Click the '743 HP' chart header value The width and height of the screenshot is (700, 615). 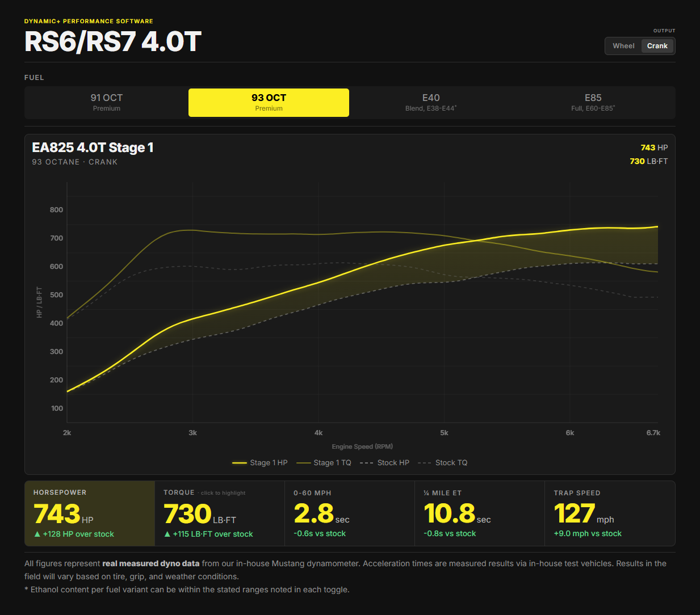click(654, 148)
